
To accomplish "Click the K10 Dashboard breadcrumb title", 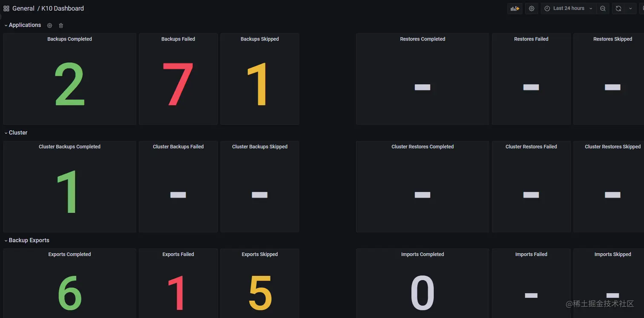I will tap(63, 9).
